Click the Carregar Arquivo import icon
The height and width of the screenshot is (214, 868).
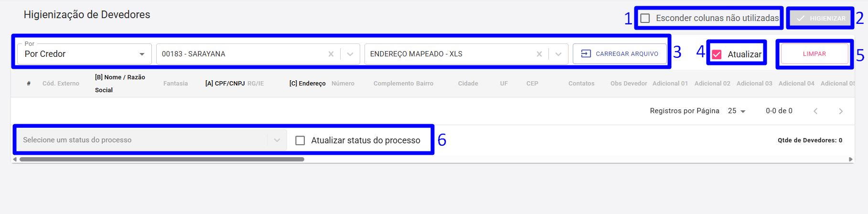[x=586, y=53]
